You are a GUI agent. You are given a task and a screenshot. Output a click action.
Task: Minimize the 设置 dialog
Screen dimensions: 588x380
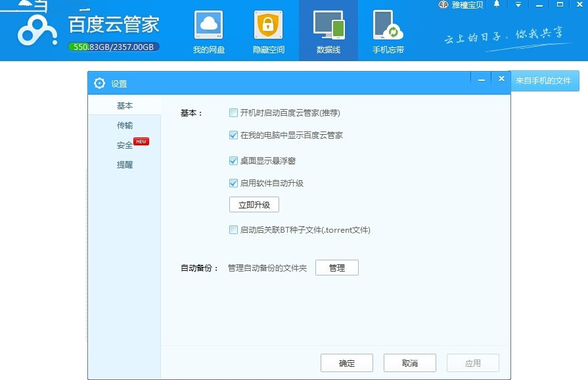coord(482,80)
